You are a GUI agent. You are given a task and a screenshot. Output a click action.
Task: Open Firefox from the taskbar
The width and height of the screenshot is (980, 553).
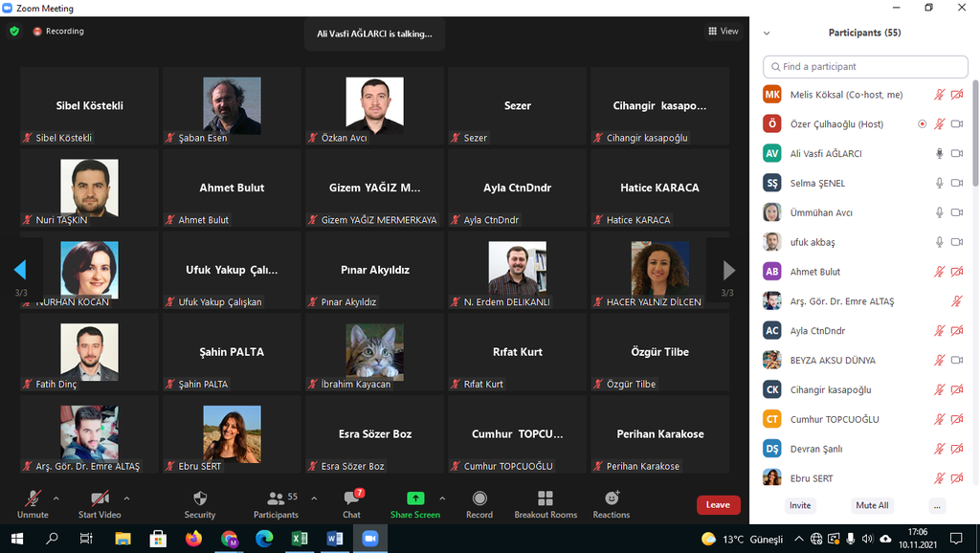[193, 539]
